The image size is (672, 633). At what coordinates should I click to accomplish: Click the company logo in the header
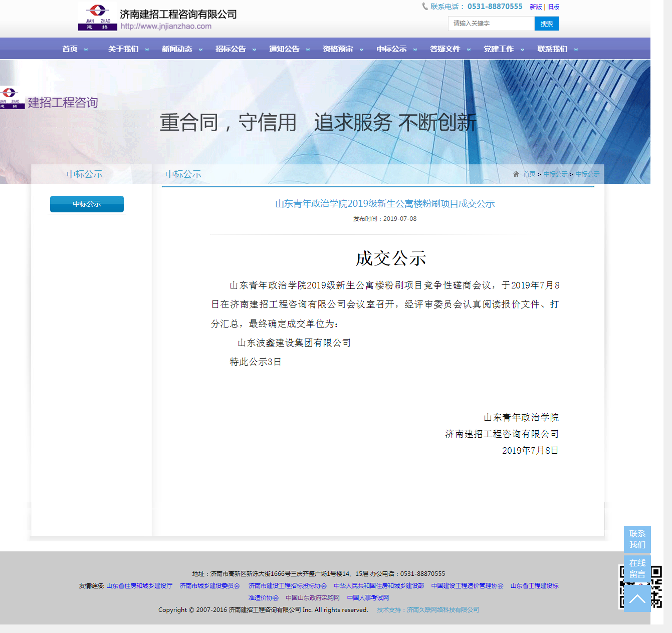[98, 17]
